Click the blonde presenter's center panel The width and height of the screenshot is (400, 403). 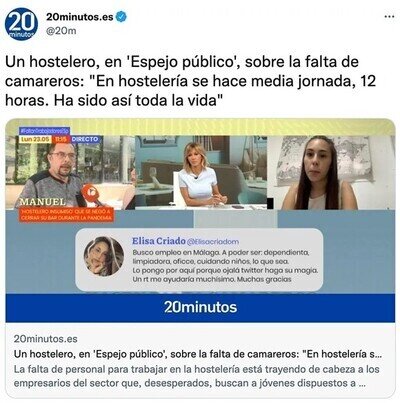point(201,172)
